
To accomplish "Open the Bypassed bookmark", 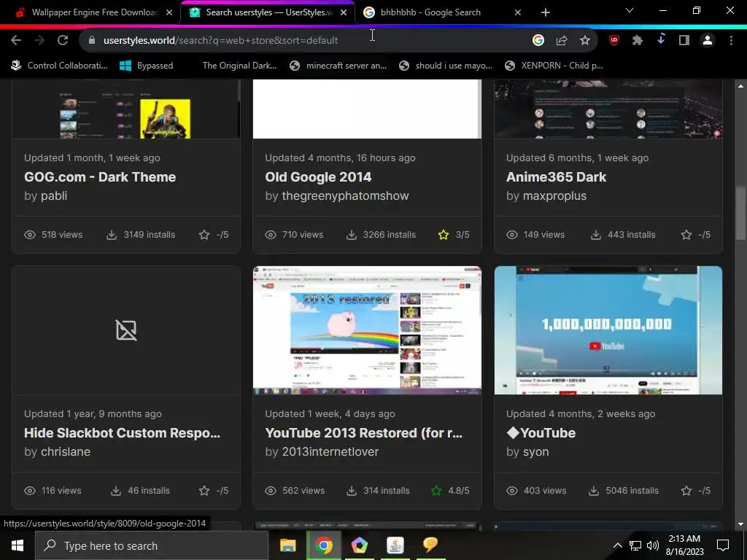I will tap(146, 66).
